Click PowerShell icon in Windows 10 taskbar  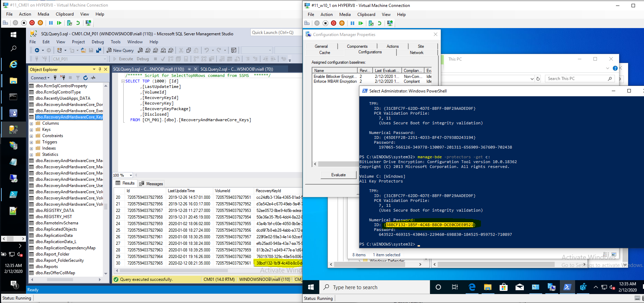point(567,287)
